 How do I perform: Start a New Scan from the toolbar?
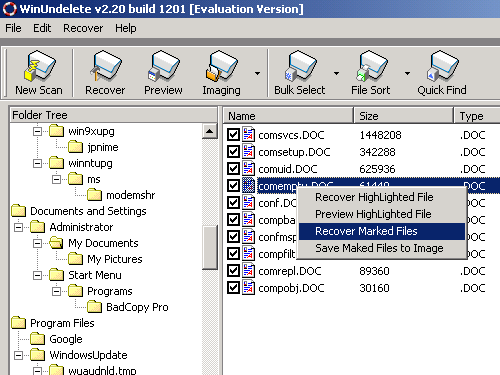click(39, 73)
